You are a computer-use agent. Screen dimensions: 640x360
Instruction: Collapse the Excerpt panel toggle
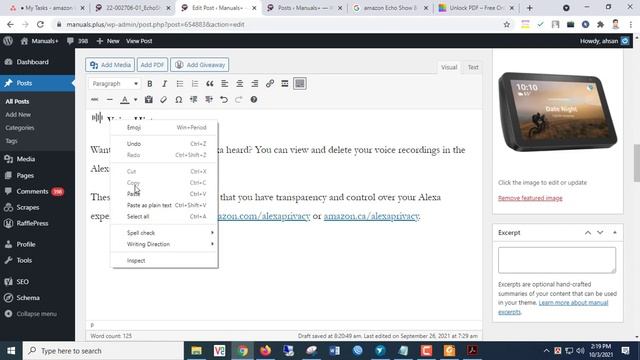(615, 233)
